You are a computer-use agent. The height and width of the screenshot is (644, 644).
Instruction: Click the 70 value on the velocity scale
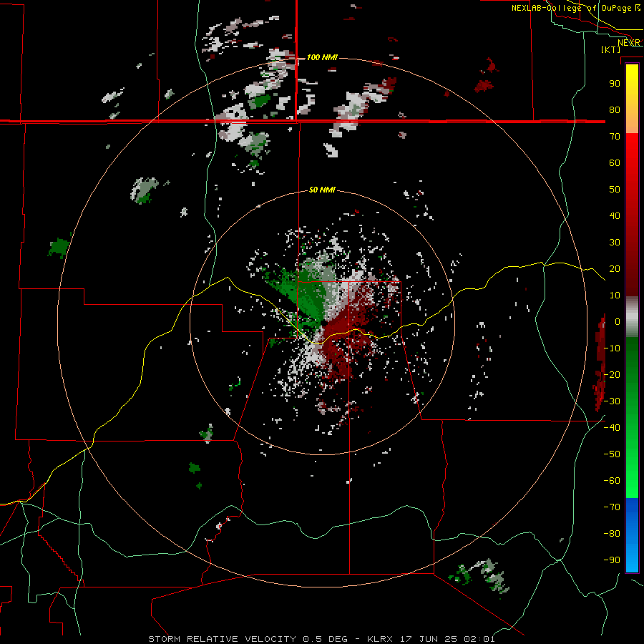(615, 137)
